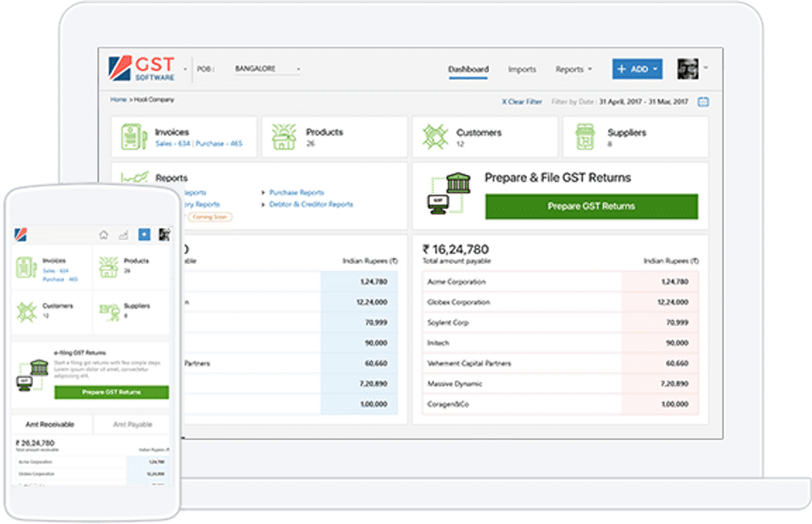This screenshot has height=524, width=812.
Task: Tap the Customers icon on phone
Action: pos(26,312)
